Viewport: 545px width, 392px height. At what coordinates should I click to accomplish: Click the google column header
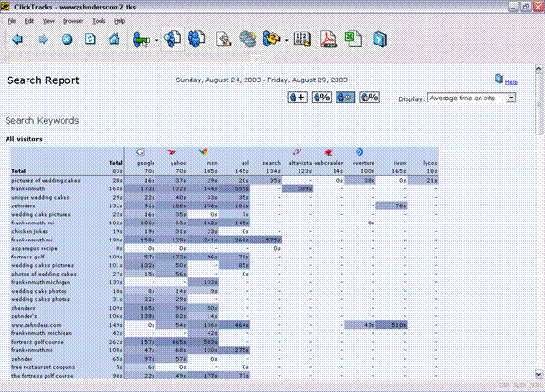coord(146,163)
